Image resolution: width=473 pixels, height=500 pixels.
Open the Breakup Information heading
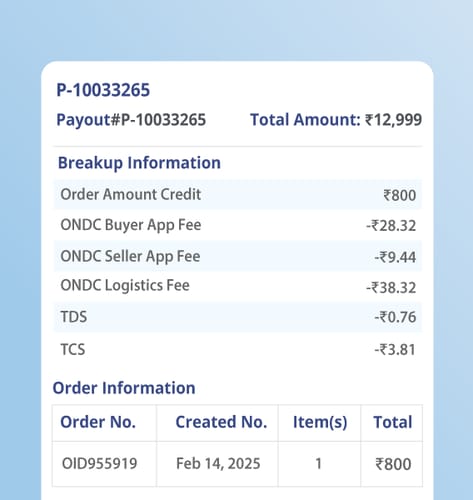(x=139, y=163)
